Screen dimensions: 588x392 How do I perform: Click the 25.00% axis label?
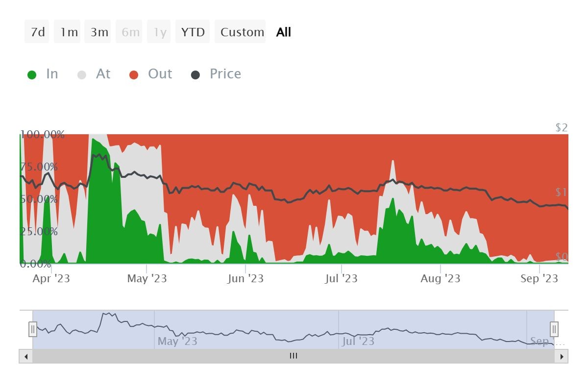39,231
